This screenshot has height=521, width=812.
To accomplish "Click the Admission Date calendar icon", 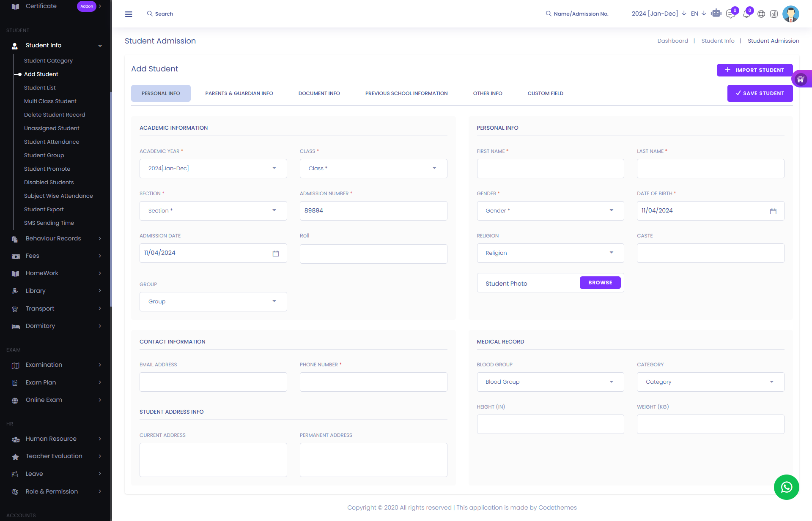I will point(276,253).
